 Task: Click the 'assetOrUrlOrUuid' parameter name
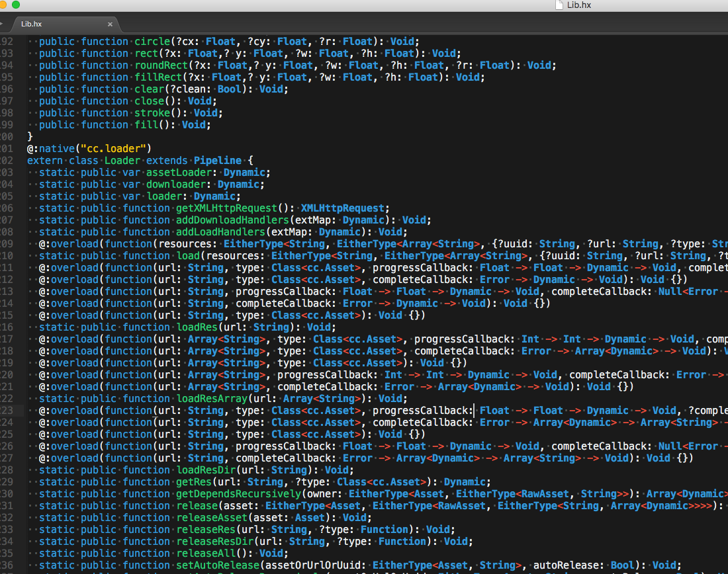[313, 565]
